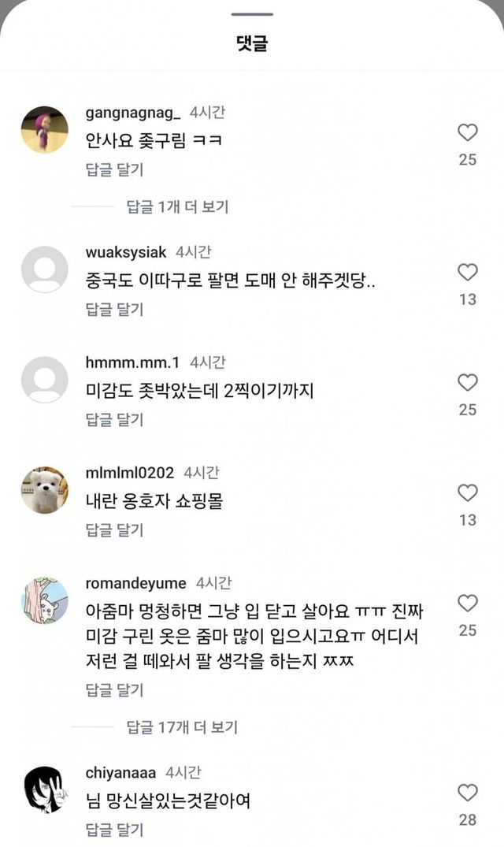The image size is (504, 847).
Task: Expand "답글 1개 더 보기" replies
Action: [177, 207]
